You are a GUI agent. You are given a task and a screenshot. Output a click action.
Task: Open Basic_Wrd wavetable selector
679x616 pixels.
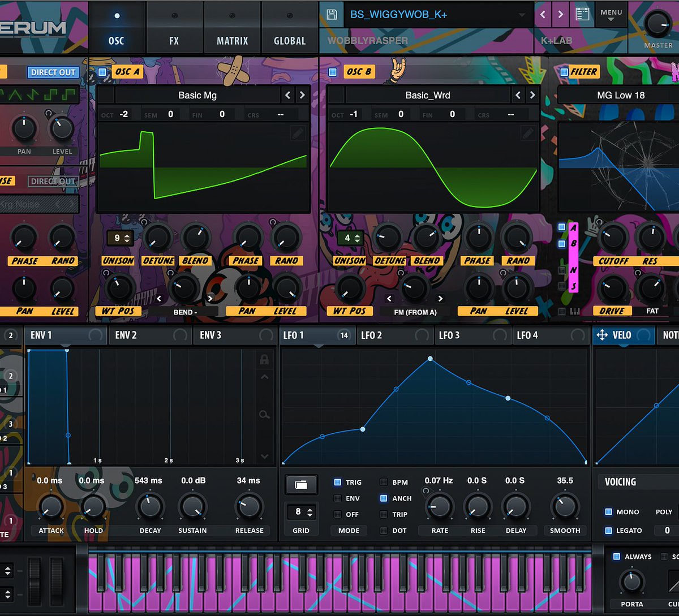coord(428,95)
